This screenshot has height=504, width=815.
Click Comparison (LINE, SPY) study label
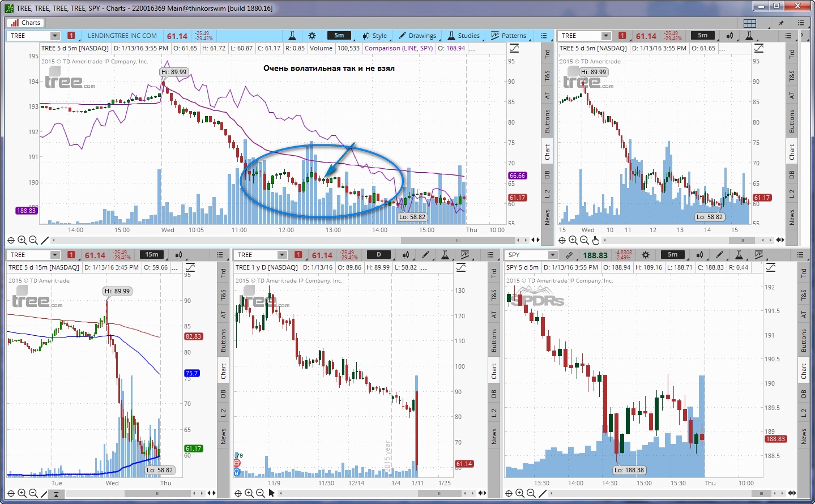coord(399,48)
